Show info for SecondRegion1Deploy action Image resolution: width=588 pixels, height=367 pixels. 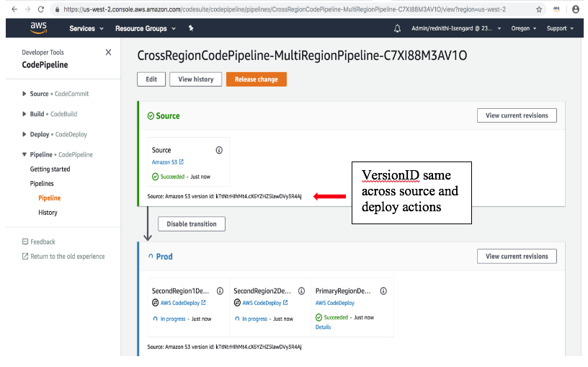pos(220,291)
